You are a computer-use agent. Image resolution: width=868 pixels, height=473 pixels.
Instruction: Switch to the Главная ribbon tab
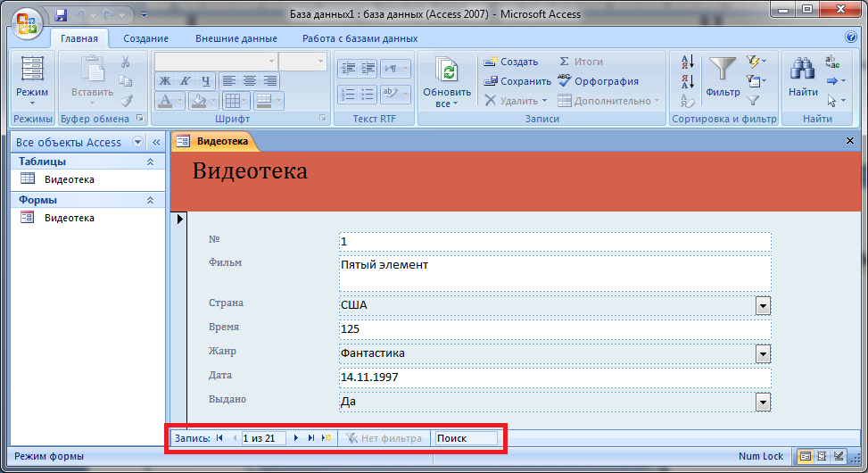(x=79, y=38)
